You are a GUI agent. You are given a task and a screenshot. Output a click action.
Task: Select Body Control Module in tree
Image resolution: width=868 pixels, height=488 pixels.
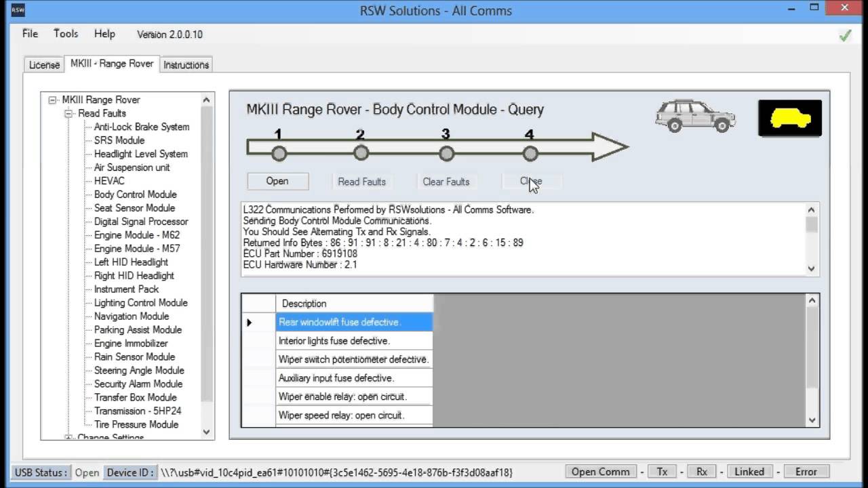[136, 195]
